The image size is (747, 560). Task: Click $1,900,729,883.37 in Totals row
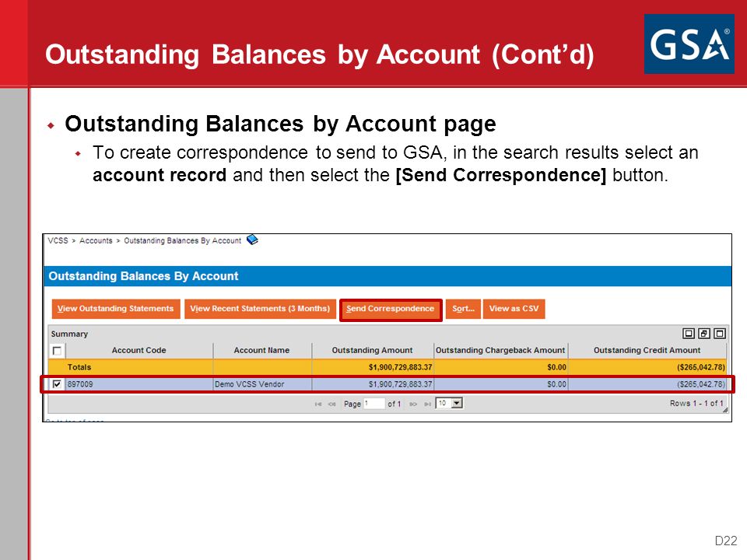(400, 367)
